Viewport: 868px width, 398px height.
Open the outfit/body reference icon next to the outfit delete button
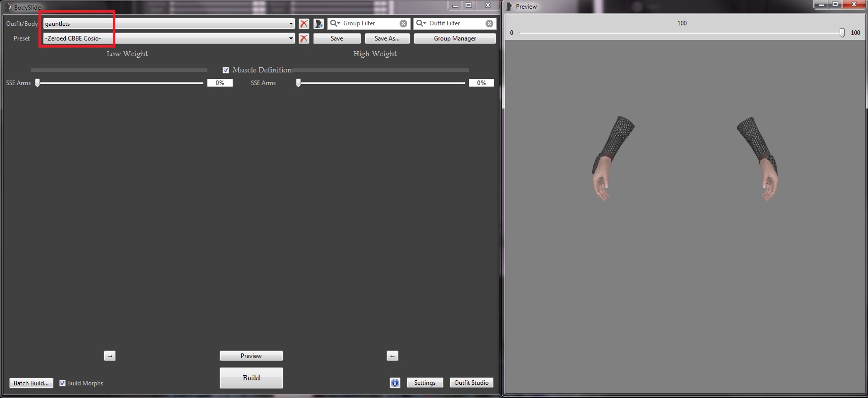319,24
